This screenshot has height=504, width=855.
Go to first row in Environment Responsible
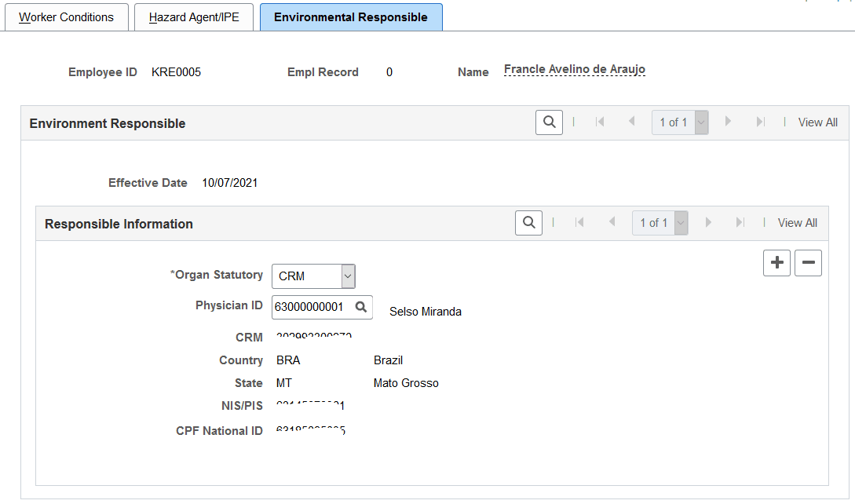pyautogui.click(x=600, y=122)
